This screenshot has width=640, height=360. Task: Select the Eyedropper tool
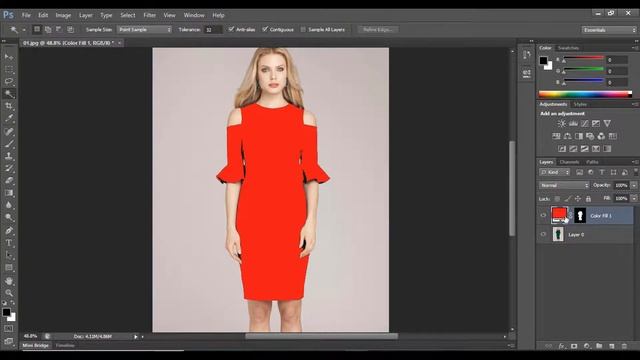coord(9,119)
